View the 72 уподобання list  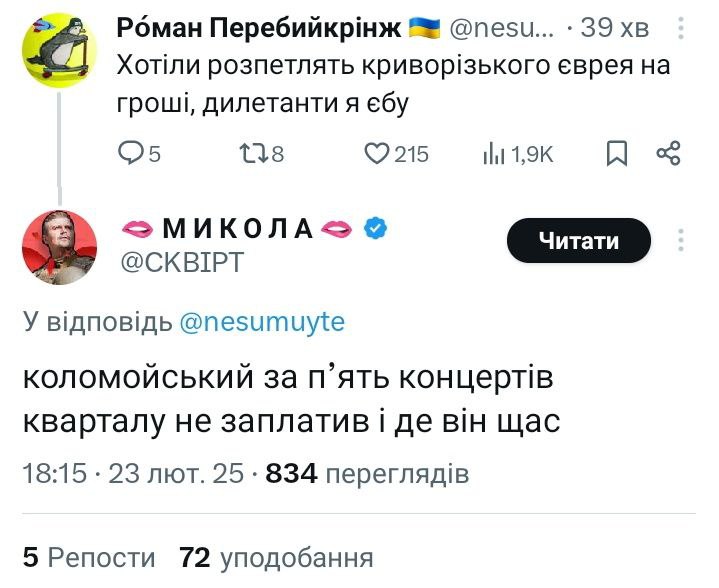pos(275,557)
